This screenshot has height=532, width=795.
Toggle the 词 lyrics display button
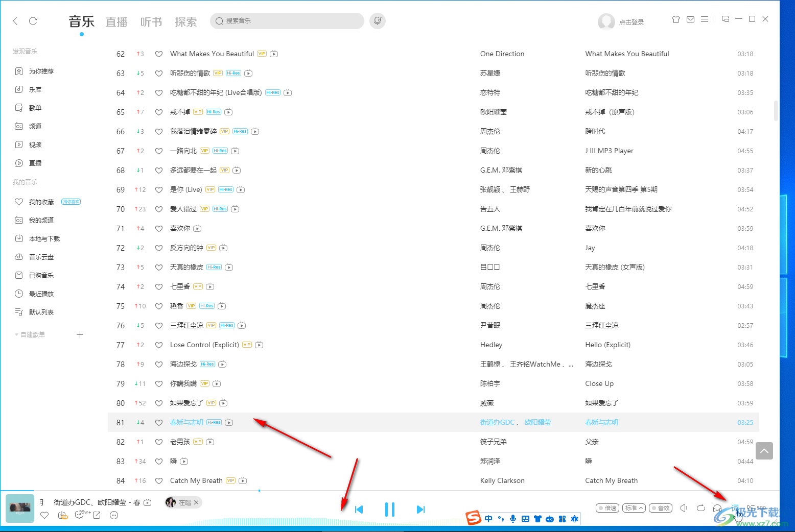(x=735, y=508)
